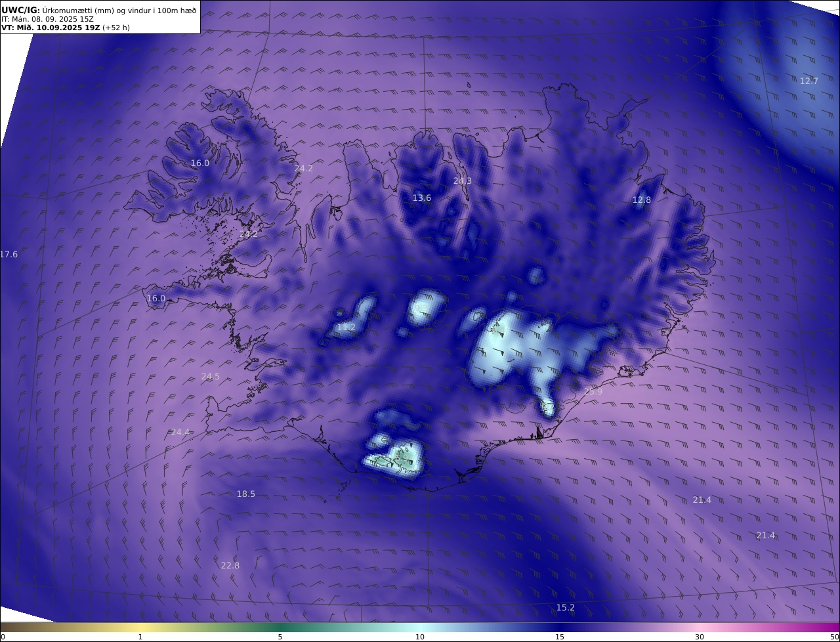
Task: Click the colorbar tick label 10
Action: (x=420, y=637)
